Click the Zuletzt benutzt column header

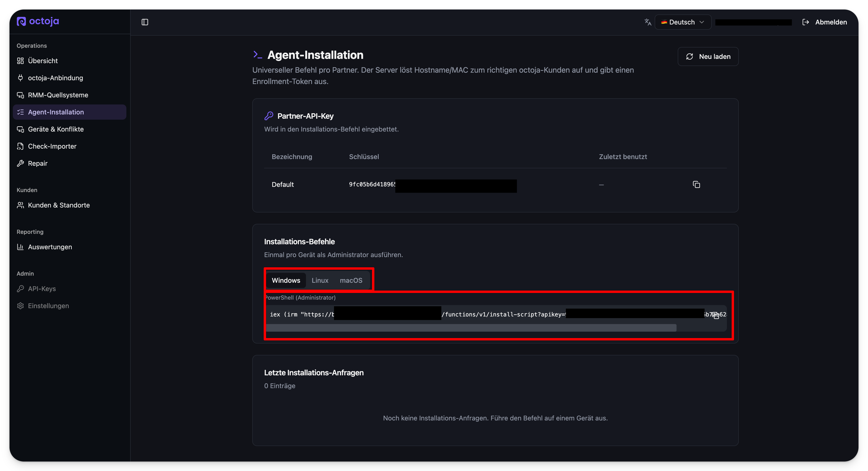click(x=623, y=157)
